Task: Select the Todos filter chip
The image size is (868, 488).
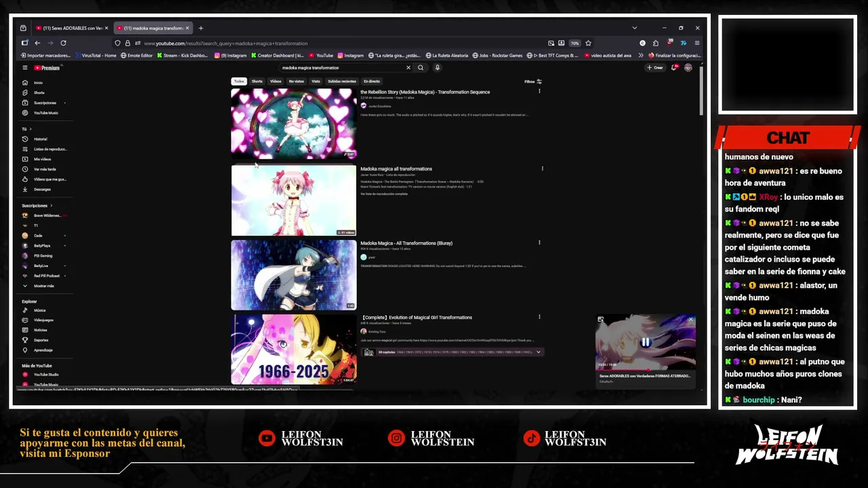Action: click(239, 81)
